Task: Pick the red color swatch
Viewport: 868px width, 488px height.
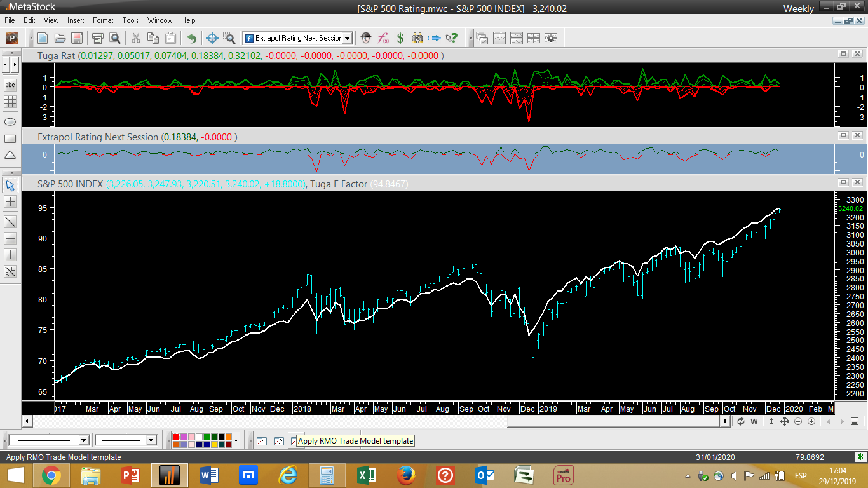Action: coord(176,437)
